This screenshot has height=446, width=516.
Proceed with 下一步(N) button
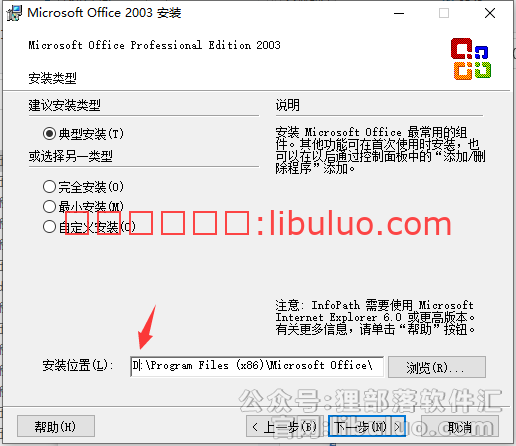(x=367, y=426)
